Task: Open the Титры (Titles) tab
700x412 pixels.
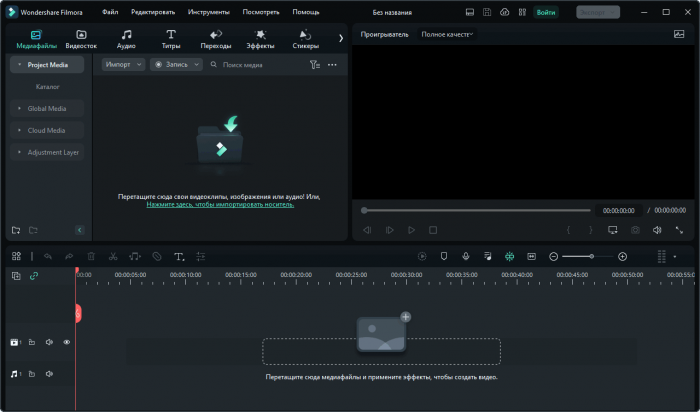Action: point(171,39)
